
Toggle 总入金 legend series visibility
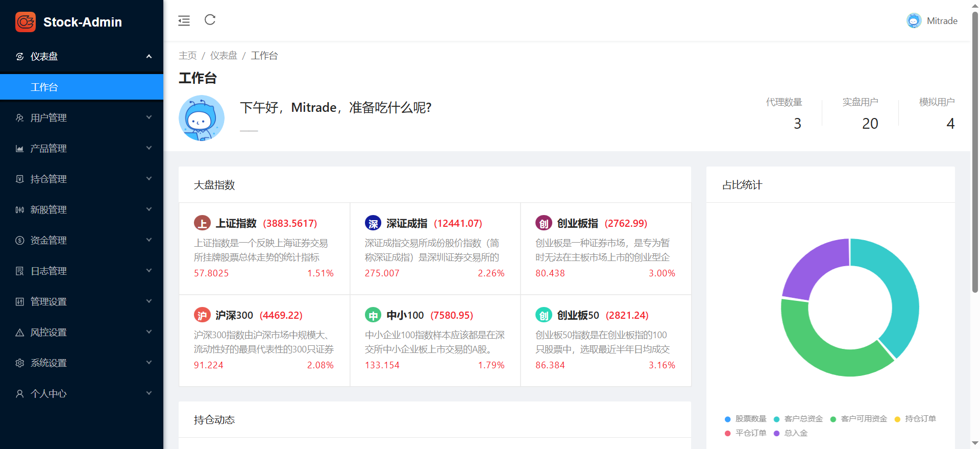(x=791, y=433)
